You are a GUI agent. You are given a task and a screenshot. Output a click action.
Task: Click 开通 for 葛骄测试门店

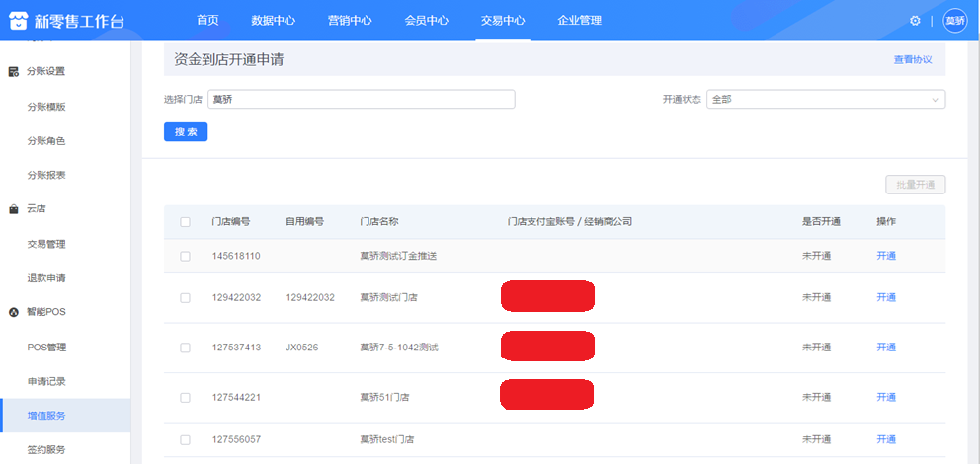click(886, 297)
